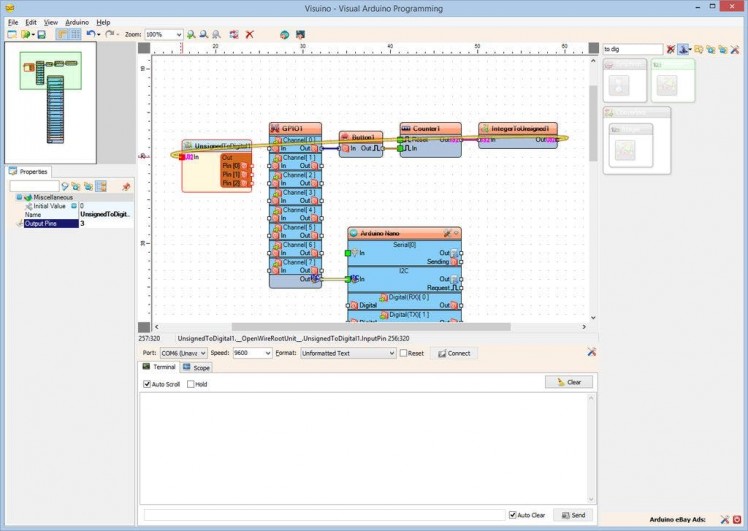
Task: Click the Zoom In magnifier icon
Action: 191,34
